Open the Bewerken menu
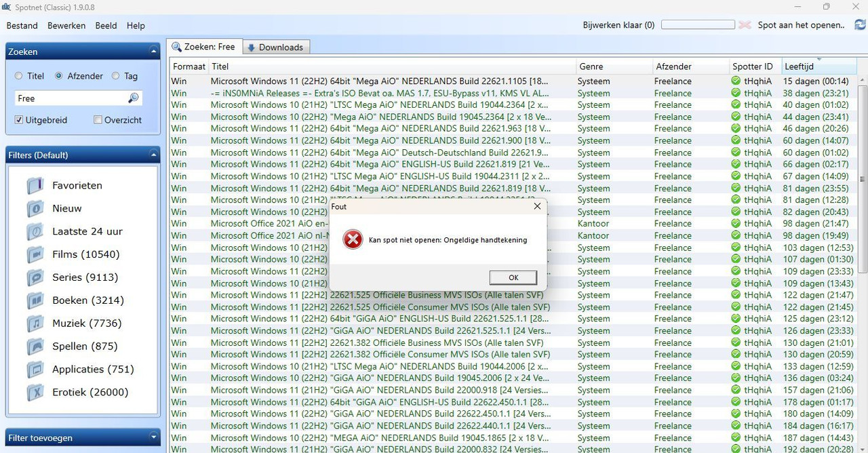This screenshot has width=868, height=453. pos(66,25)
